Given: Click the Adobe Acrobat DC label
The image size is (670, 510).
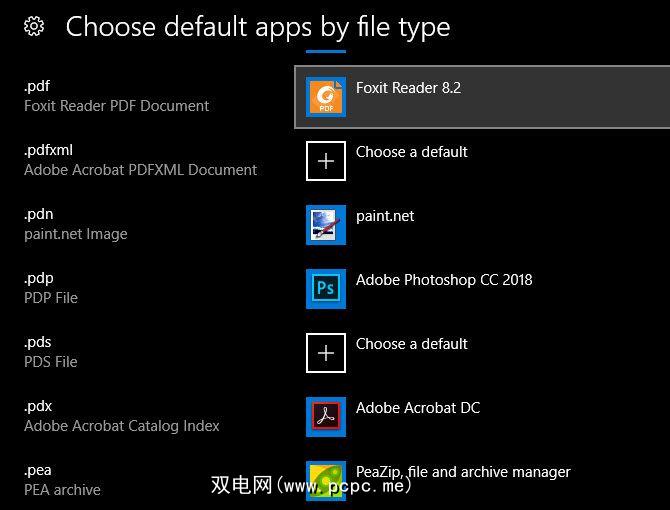Looking at the screenshot, I should [x=418, y=408].
